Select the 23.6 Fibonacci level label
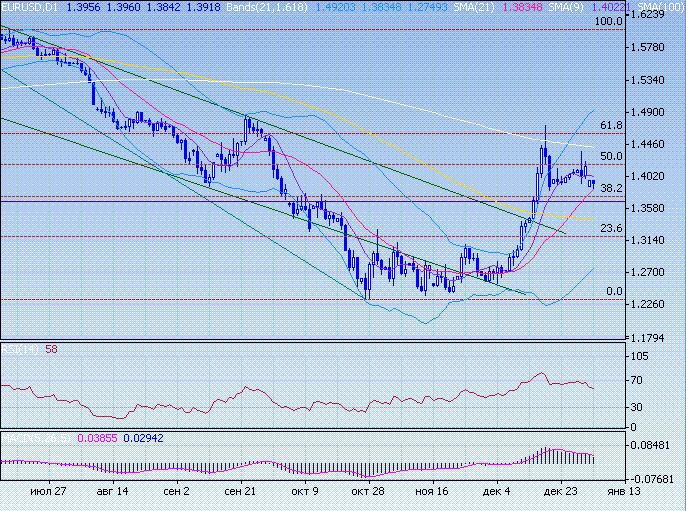Screen dimensions: 686x511 pyautogui.click(x=611, y=228)
